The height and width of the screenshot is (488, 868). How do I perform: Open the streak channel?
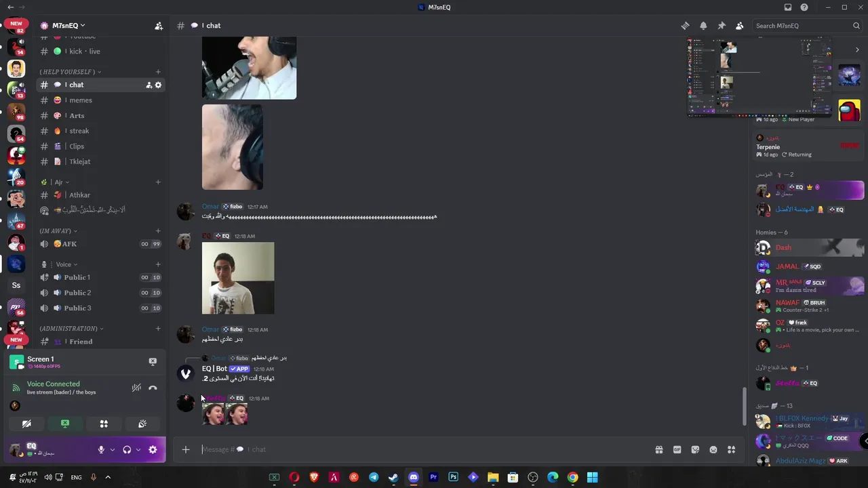tap(100, 131)
